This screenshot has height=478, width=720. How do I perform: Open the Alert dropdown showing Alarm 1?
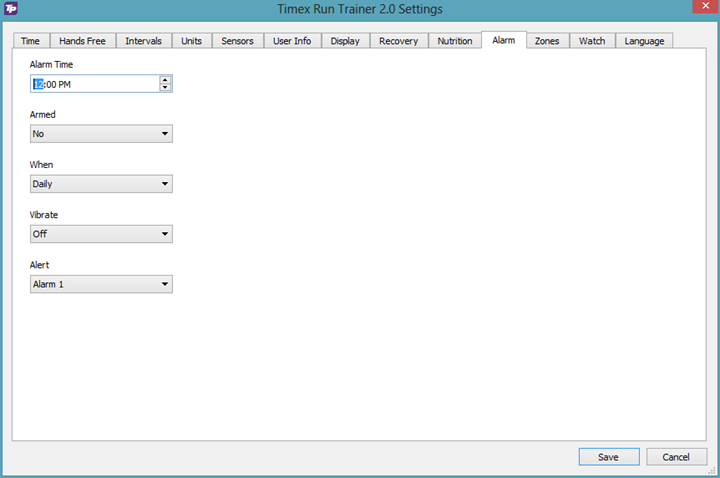pos(101,284)
